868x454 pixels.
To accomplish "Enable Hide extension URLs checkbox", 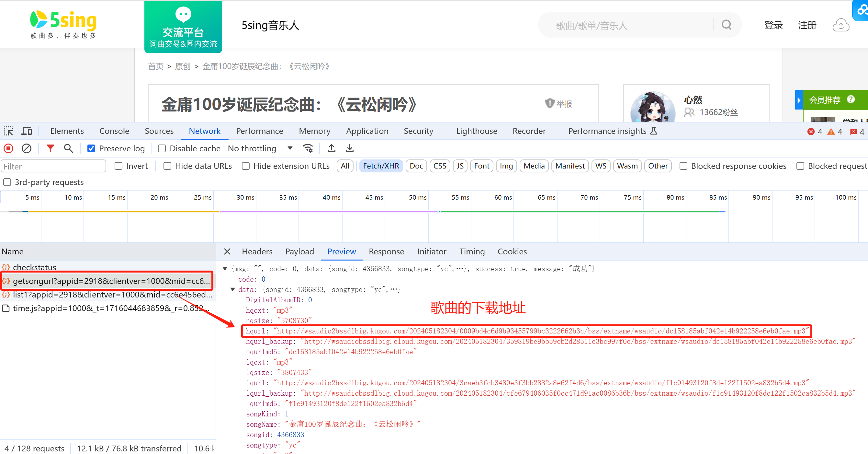I will (x=246, y=166).
